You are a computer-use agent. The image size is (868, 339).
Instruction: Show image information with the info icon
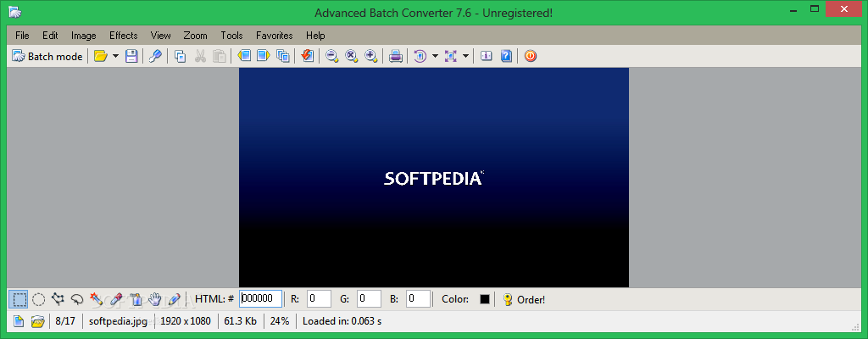pyautogui.click(x=486, y=56)
